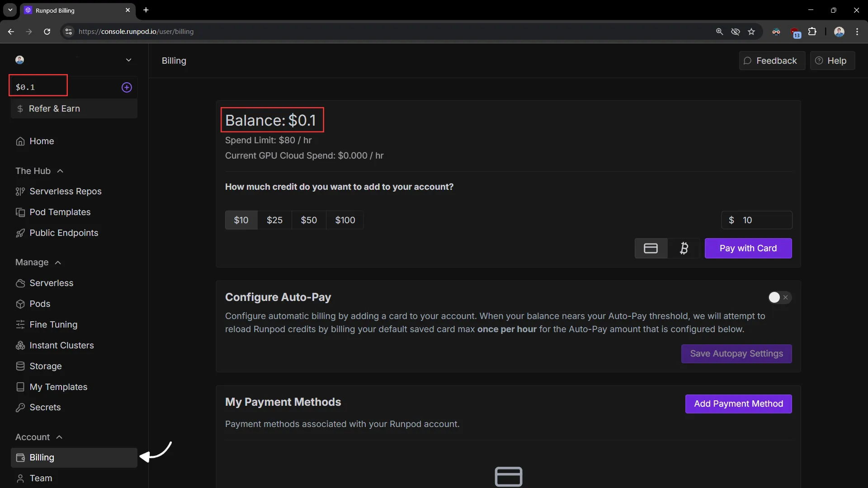Select the $100 credit preset

click(x=345, y=220)
